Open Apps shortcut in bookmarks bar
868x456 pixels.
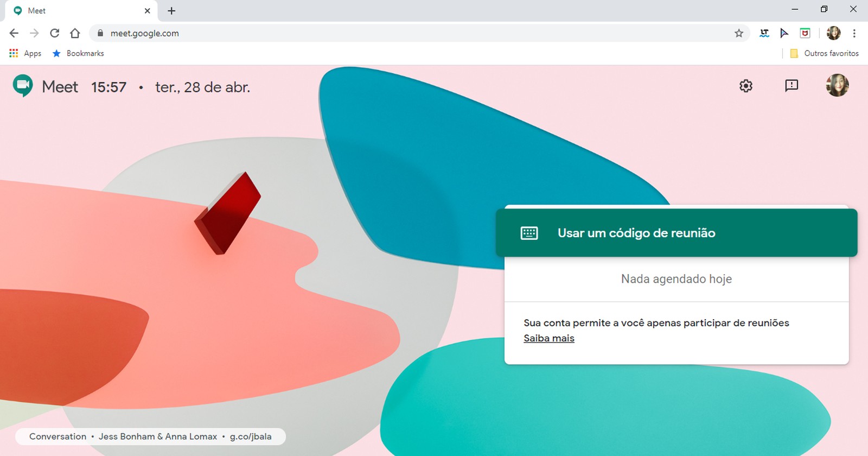25,53
